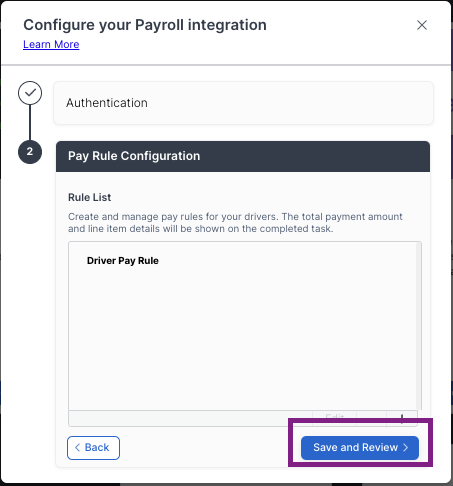This screenshot has width=453, height=486.
Task: Click the right chevron on Save and Review
Action: click(x=406, y=447)
